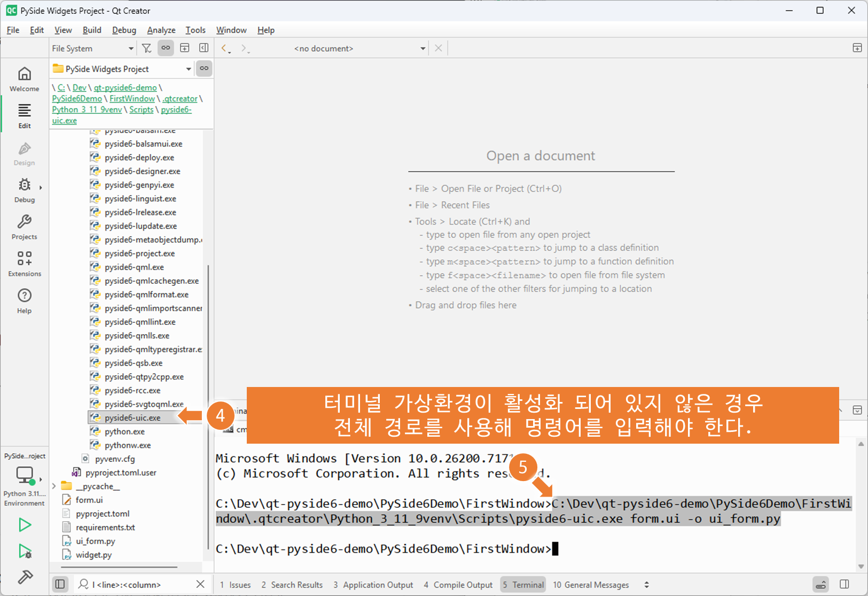868x596 pixels.
Task: Select the Terminal pane tab
Action: point(523,585)
